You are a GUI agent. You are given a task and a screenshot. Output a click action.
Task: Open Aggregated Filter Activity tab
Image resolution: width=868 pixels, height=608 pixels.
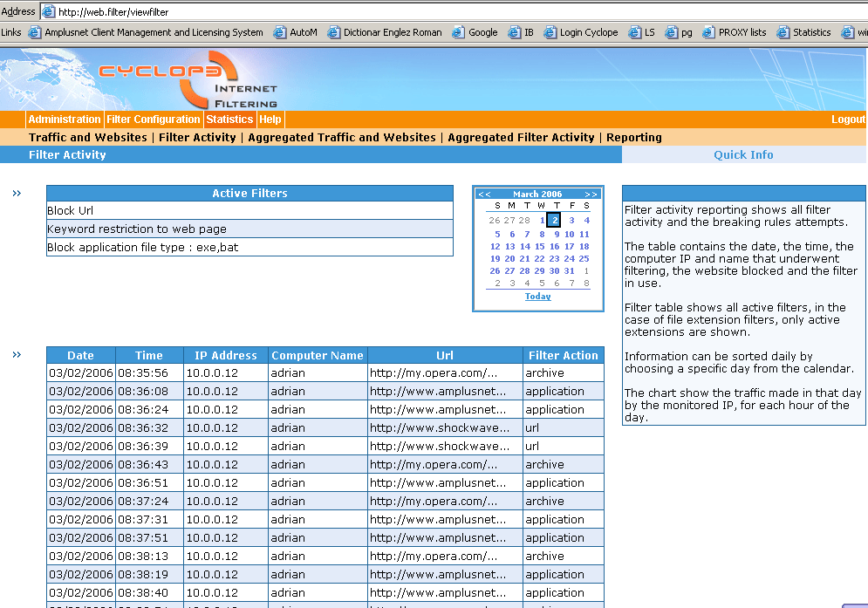(521, 137)
